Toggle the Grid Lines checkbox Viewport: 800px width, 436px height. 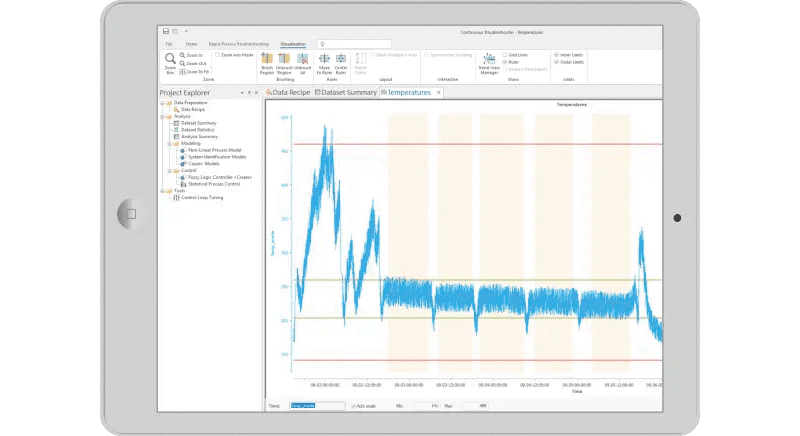click(x=505, y=54)
